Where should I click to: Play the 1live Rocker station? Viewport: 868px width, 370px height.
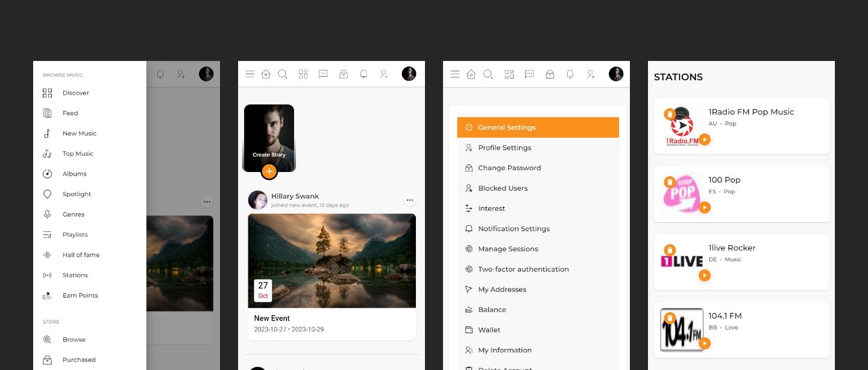[x=705, y=275]
